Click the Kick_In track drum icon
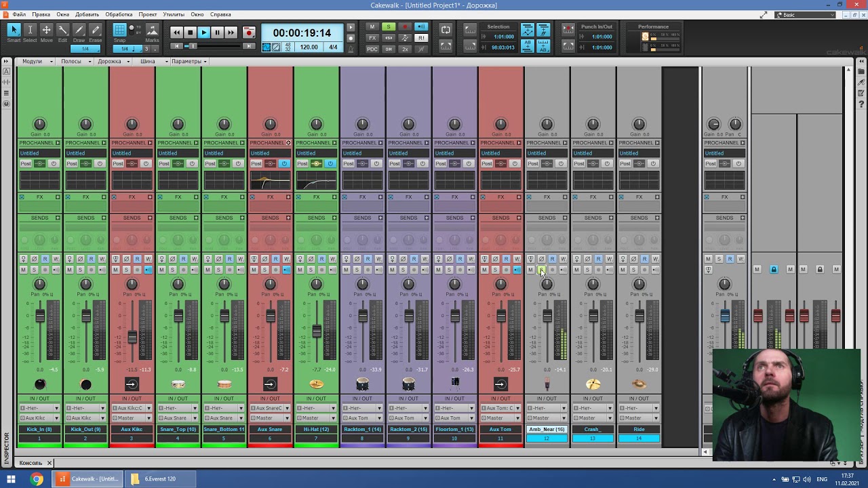This screenshot has height=488, width=868. 39,384
